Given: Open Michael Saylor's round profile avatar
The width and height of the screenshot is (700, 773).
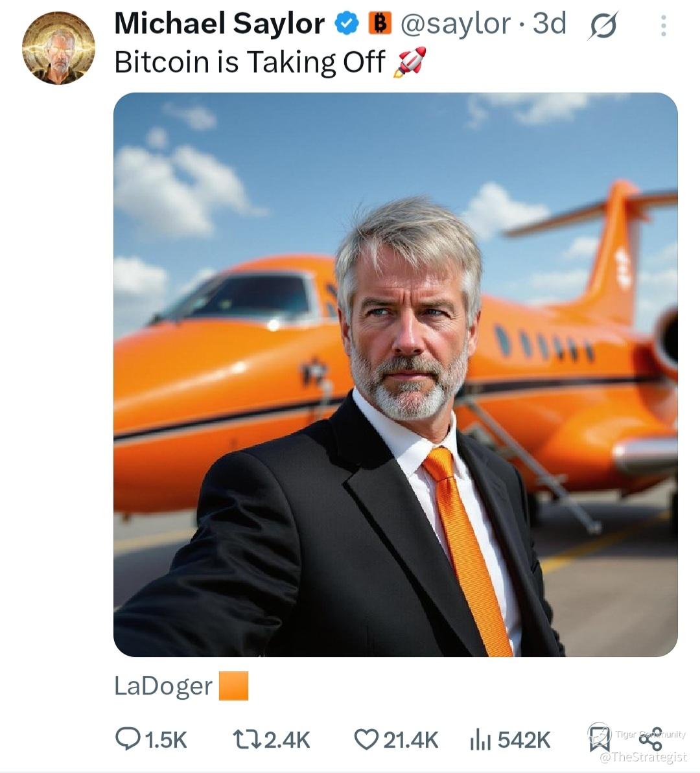Looking at the screenshot, I should click(58, 48).
